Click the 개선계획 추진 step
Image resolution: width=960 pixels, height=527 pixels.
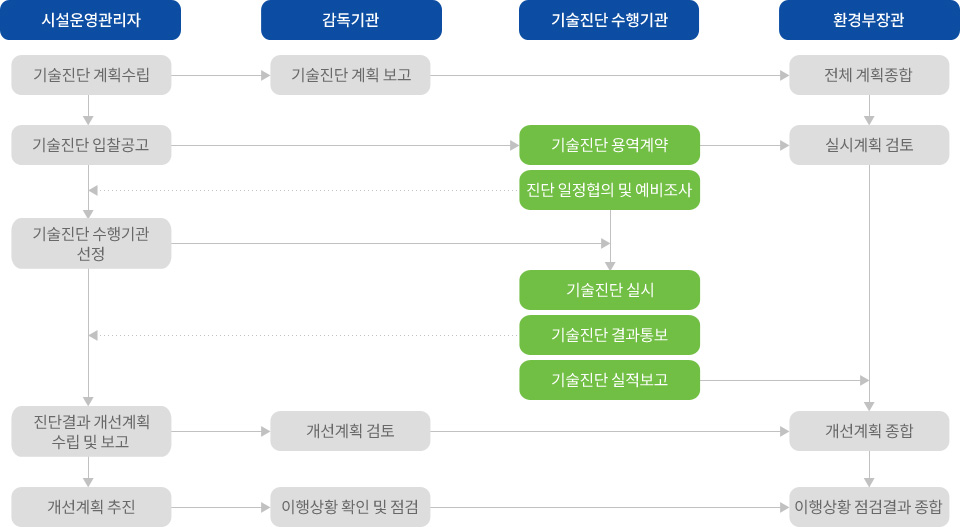(91, 507)
